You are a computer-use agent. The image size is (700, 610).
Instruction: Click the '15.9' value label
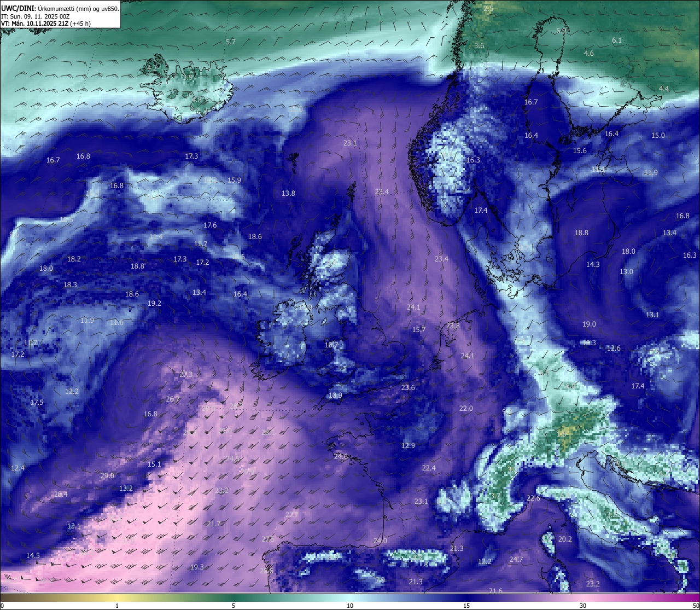tap(234, 180)
